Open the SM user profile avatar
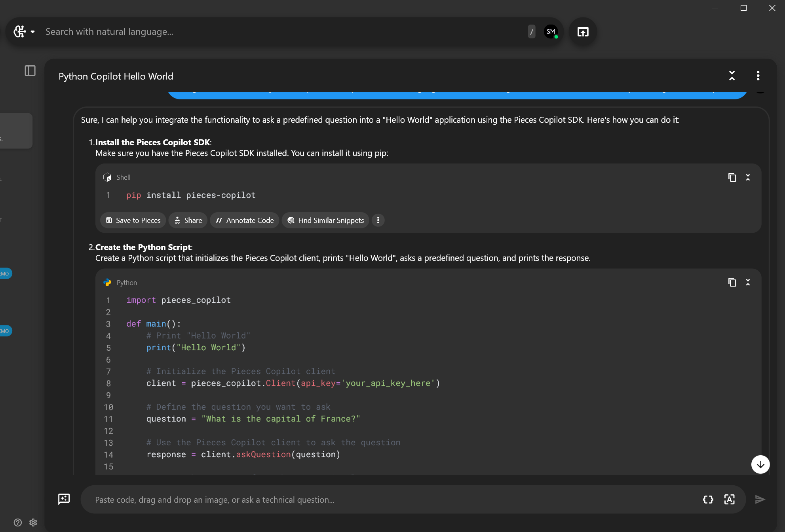 pyautogui.click(x=551, y=32)
